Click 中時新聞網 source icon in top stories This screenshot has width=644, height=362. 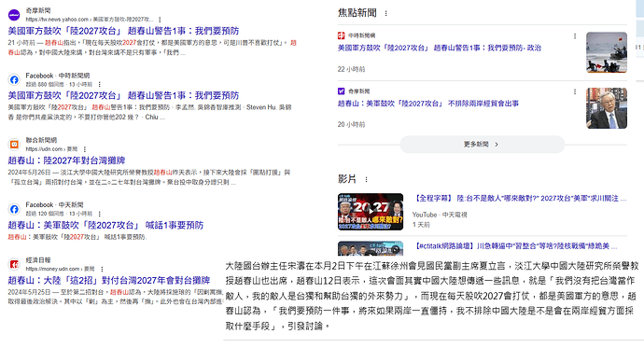click(341, 35)
